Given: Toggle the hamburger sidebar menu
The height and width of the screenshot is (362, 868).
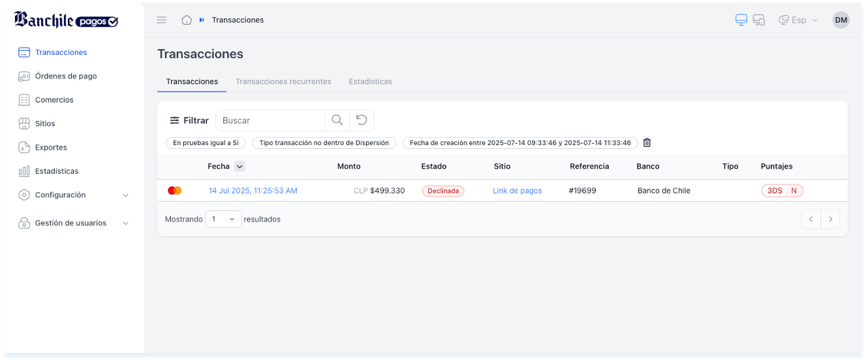Looking at the screenshot, I should [162, 20].
